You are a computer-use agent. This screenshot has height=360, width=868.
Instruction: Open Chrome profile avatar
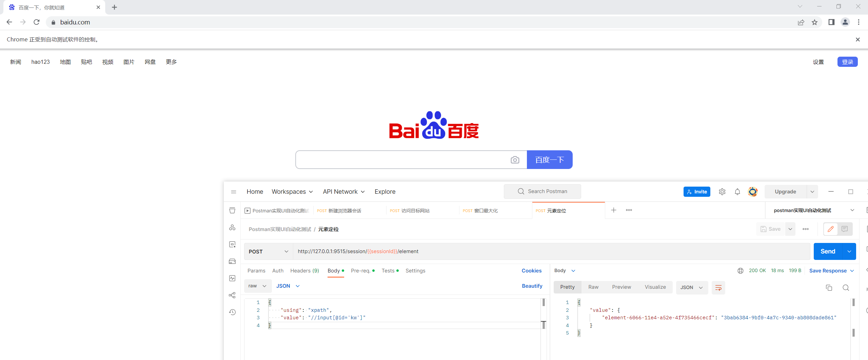pos(845,22)
